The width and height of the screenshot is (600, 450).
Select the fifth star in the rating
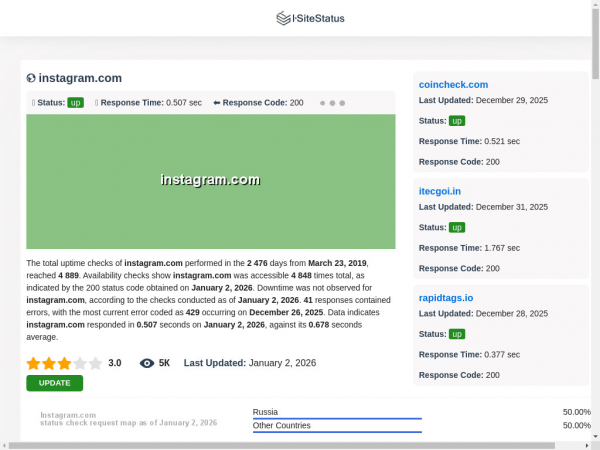click(x=95, y=363)
